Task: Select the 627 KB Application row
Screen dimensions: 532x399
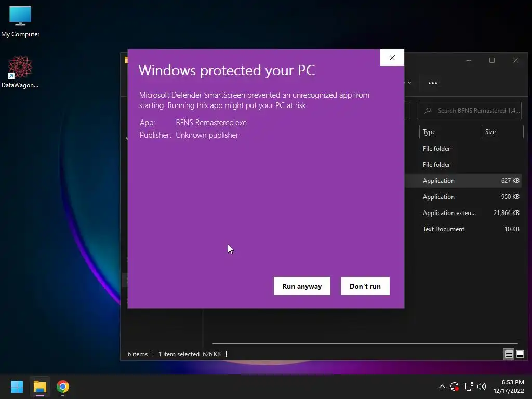Action: 463,180
